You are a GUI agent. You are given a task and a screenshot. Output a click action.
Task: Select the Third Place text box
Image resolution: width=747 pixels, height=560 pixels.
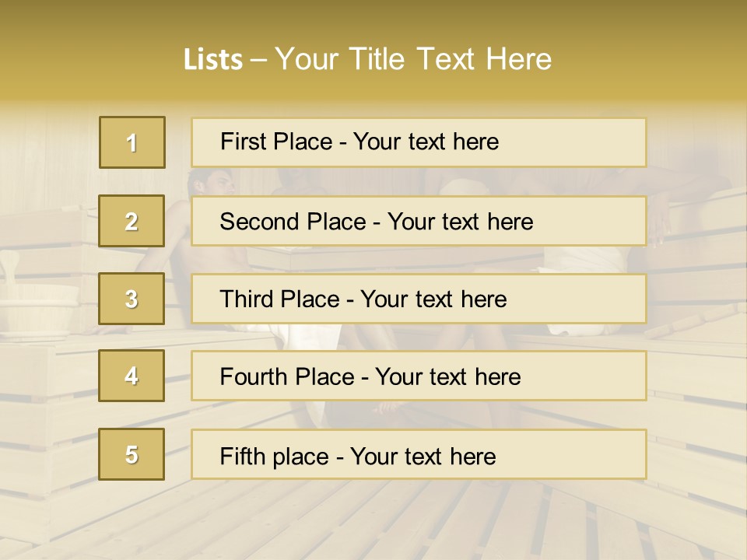pos(419,299)
